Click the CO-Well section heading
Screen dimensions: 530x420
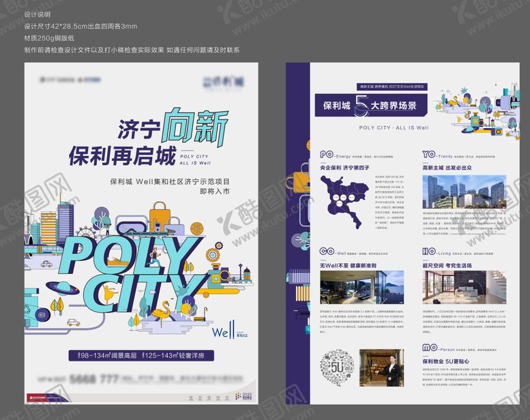pyautogui.click(x=332, y=250)
